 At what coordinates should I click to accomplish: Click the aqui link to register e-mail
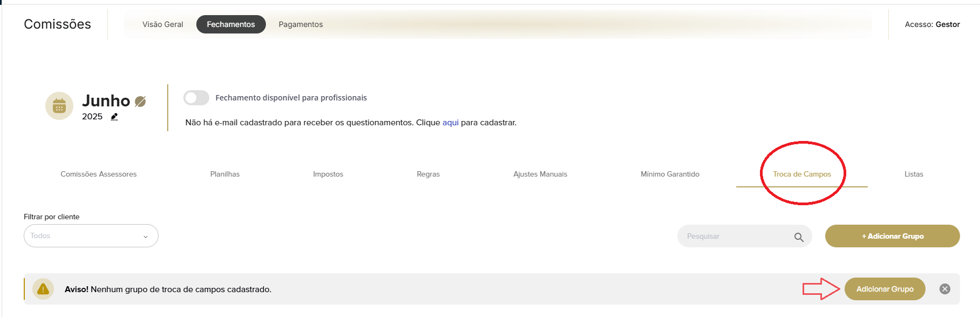pyautogui.click(x=450, y=123)
